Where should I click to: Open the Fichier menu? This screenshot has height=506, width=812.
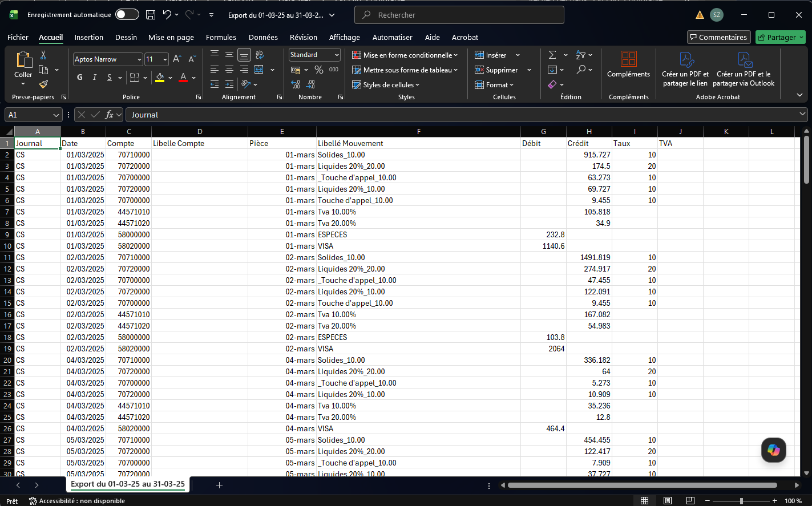click(18, 37)
